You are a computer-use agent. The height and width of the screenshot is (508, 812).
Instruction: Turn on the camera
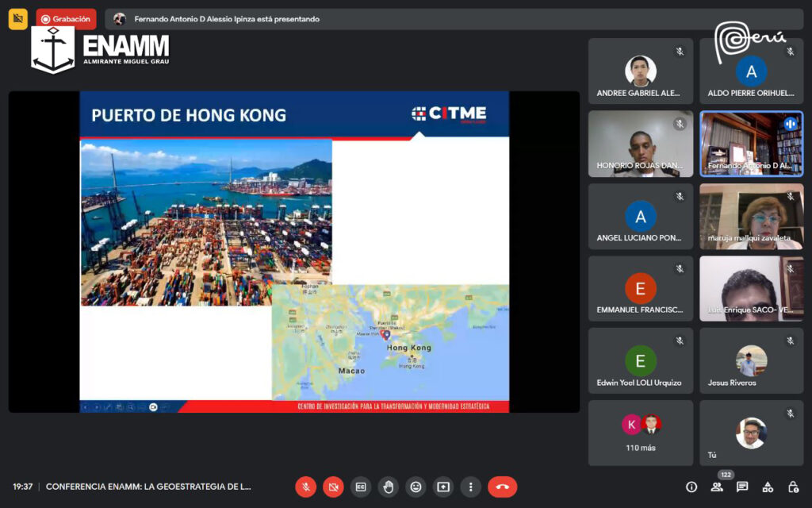point(333,487)
